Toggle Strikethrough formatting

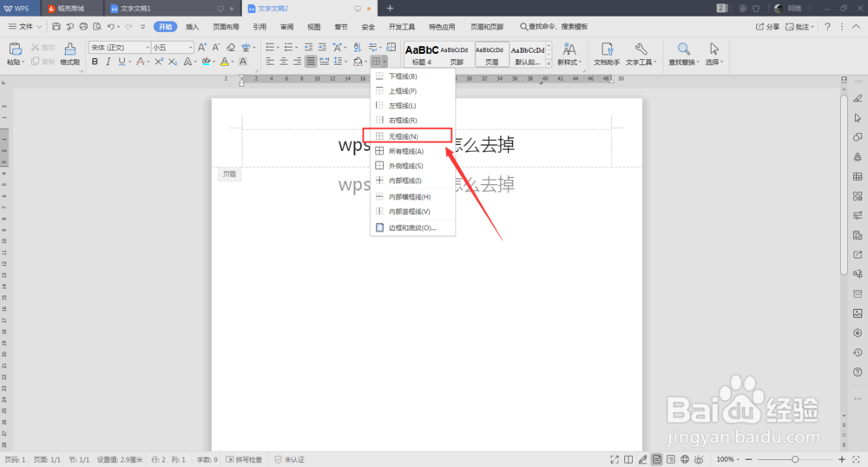pos(141,62)
